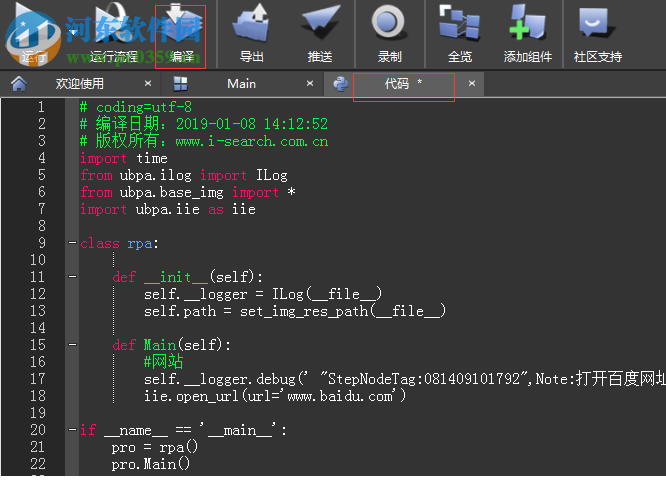Click line number 19 in gutter

point(38,413)
